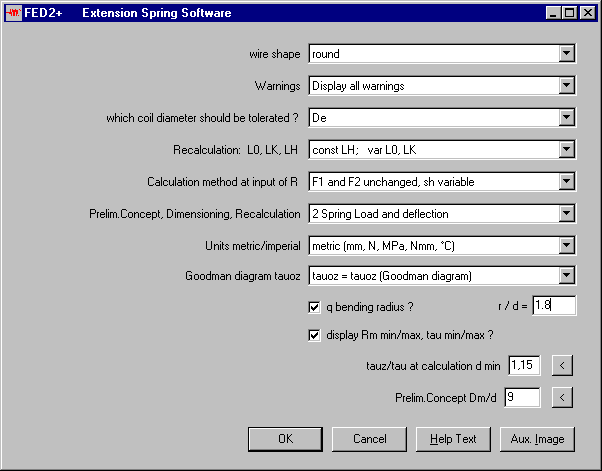Click the '<' button beside Prelim.Concept Dm/d
The width and height of the screenshot is (602, 471).
coord(562,398)
